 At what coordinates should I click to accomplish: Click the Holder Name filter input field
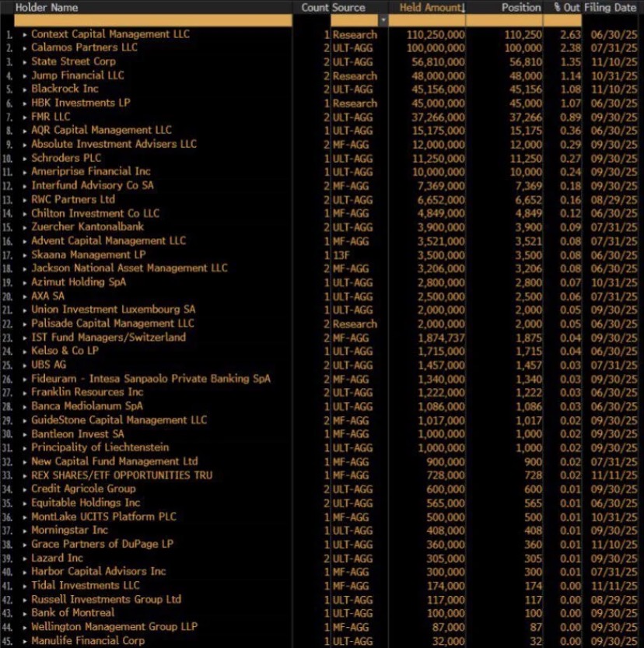(x=153, y=20)
